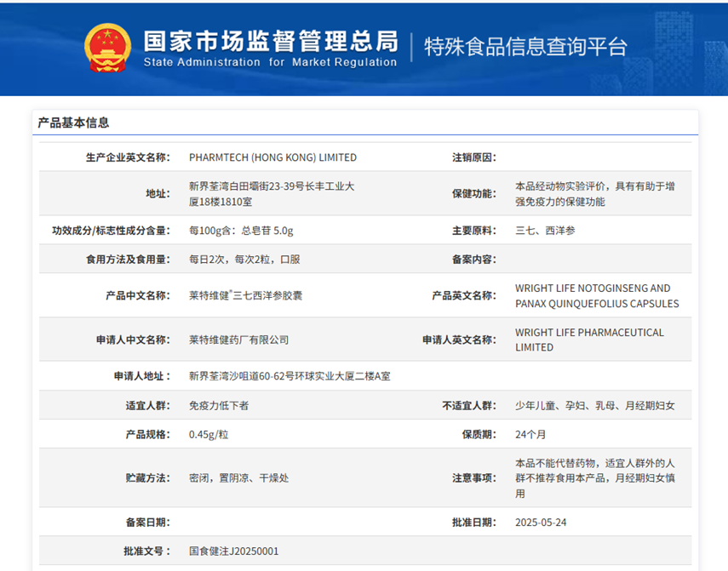Click the national emblem logo in header
Screen dimensions: 728x571
[x=108, y=47]
